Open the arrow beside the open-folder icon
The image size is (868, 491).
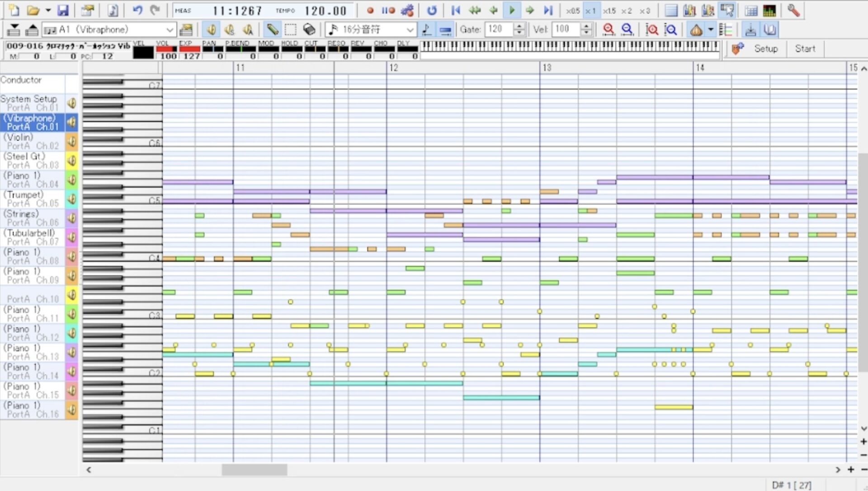tap(47, 10)
